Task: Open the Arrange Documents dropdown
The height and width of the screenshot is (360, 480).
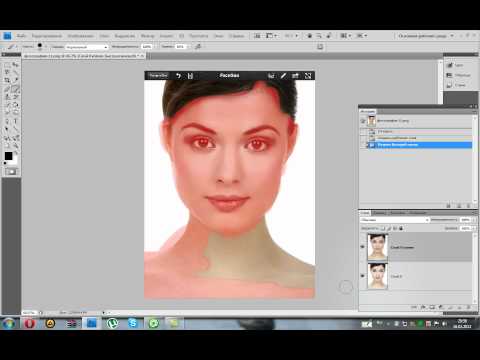Action: 345,36
